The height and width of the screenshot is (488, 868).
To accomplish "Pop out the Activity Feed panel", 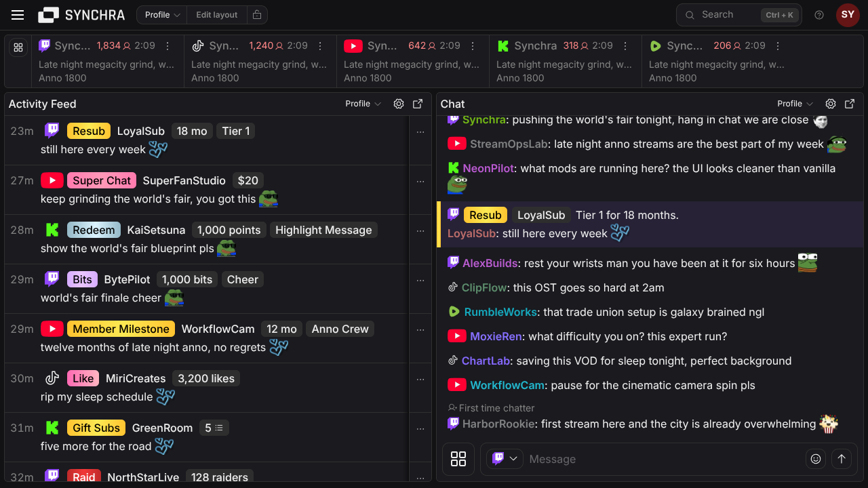I will tap(418, 104).
